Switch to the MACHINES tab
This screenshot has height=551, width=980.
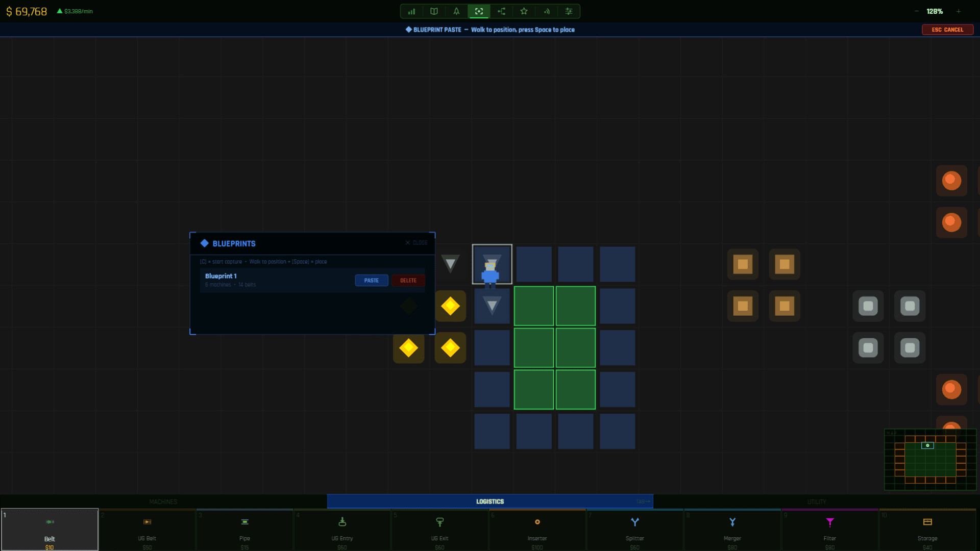pos(163,502)
